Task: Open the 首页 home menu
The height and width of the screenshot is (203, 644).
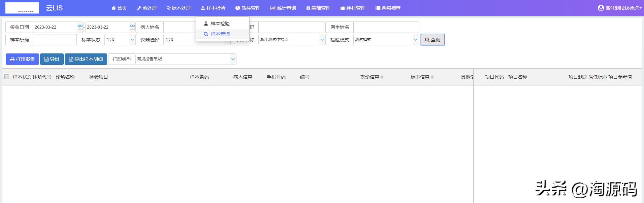Action: pos(119,8)
